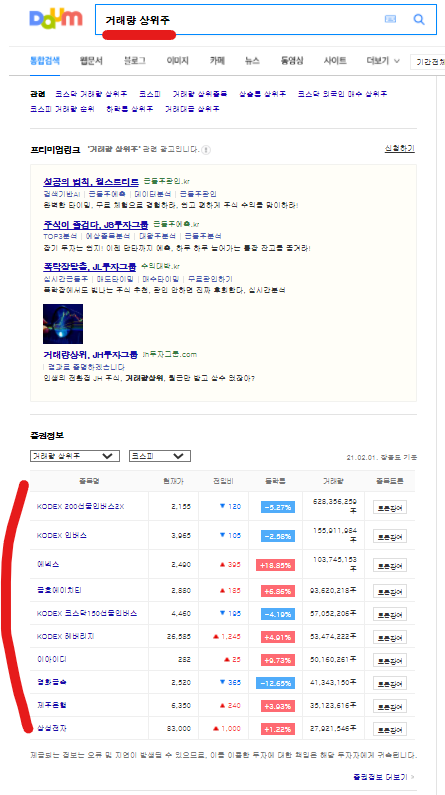Image resolution: width=445 pixels, height=795 pixels.
Task: Open stock 삼성전자
Action: pyautogui.click(x=52, y=729)
